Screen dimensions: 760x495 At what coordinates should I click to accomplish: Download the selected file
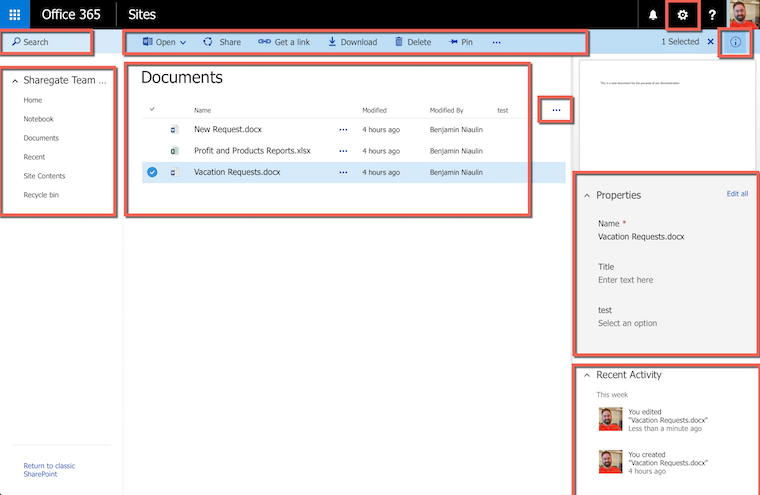pyautogui.click(x=352, y=42)
